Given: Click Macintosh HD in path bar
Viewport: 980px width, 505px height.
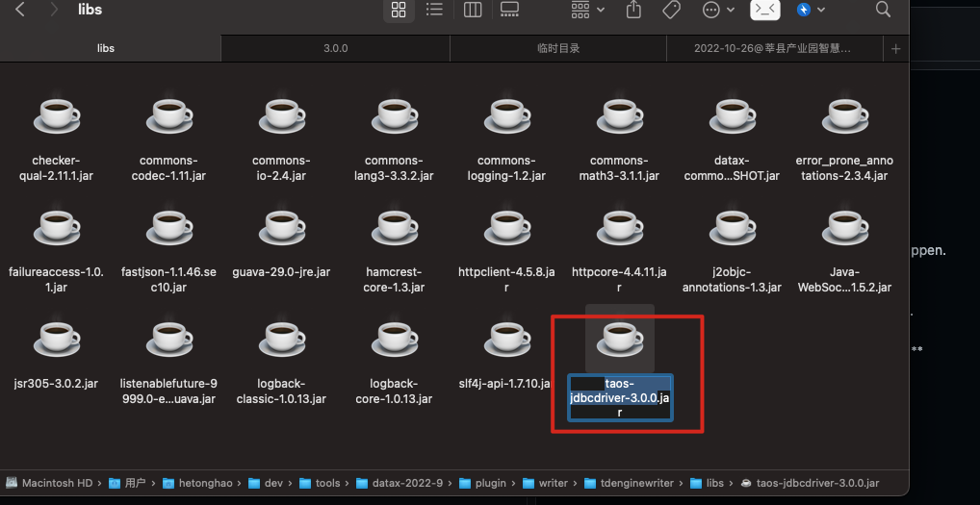Looking at the screenshot, I should [49, 483].
